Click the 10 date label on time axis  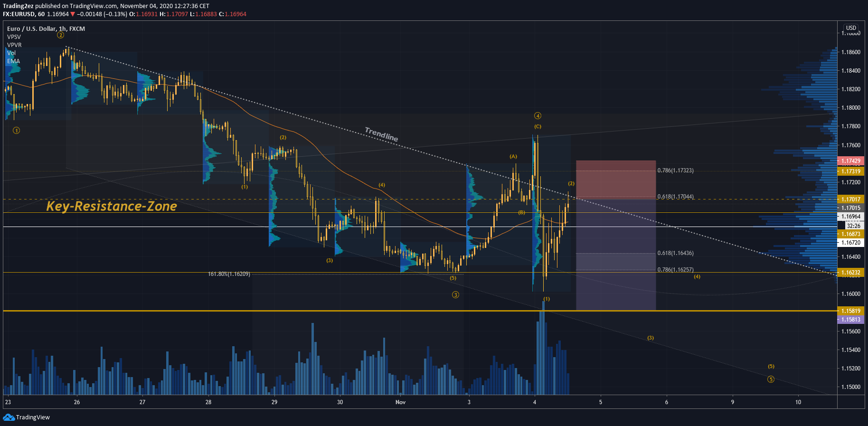(x=798, y=402)
